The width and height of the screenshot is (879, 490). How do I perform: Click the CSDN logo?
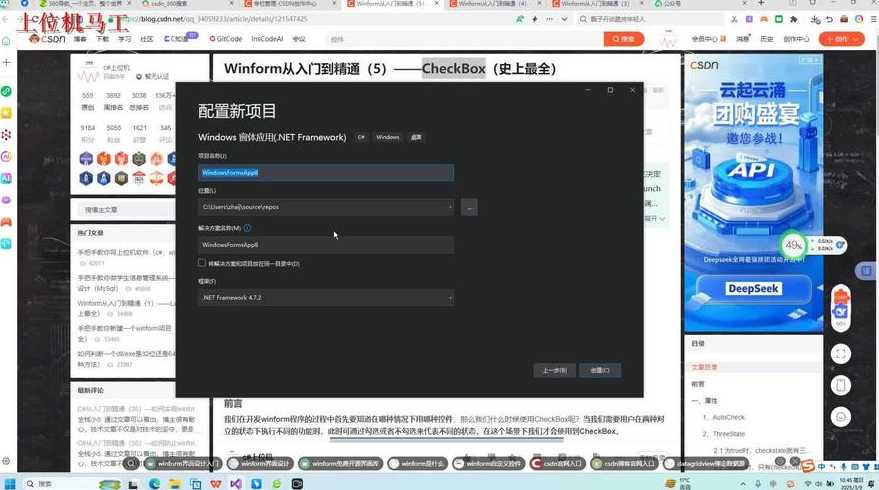coord(48,39)
